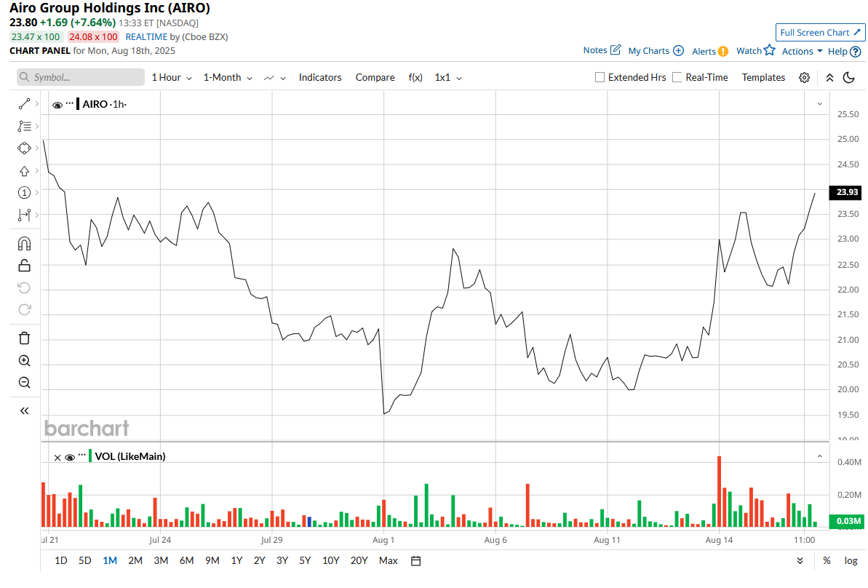Toggle the magnet snap mode
The width and height of the screenshot is (868, 588).
(x=24, y=244)
